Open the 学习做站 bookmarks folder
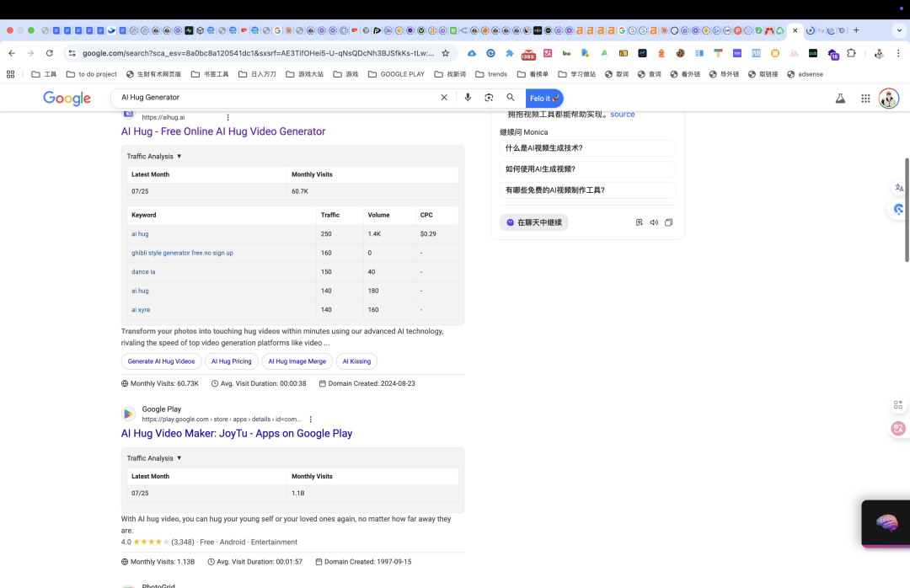 click(577, 74)
